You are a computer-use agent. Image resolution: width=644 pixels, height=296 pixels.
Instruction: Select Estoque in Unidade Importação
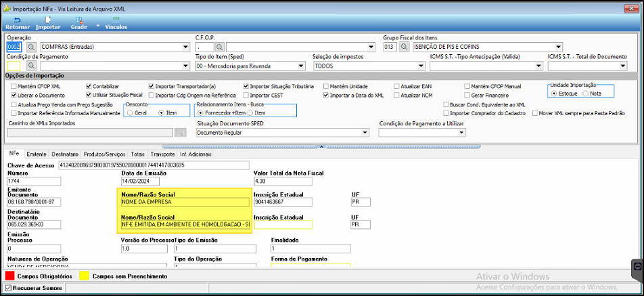555,93
